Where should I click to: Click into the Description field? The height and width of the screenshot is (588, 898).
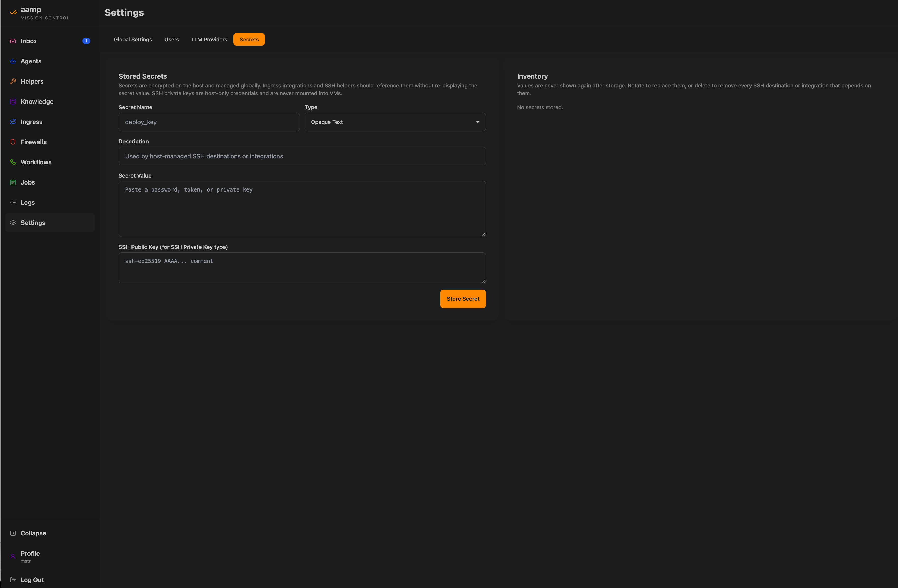point(302,156)
